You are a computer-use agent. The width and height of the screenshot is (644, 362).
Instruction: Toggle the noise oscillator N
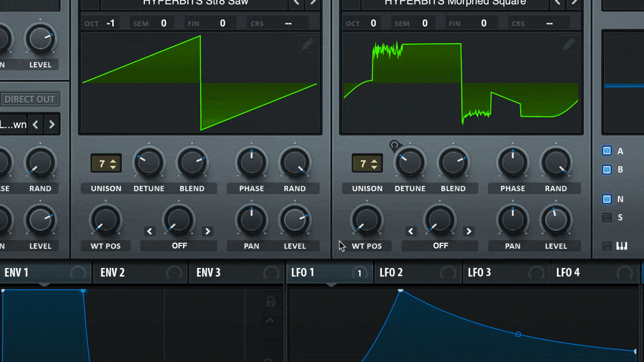tap(607, 199)
